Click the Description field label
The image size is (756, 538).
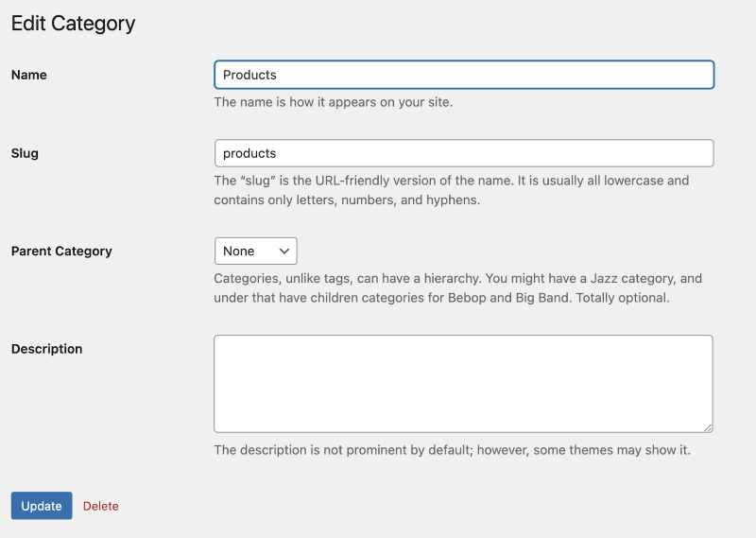click(46, 349)
